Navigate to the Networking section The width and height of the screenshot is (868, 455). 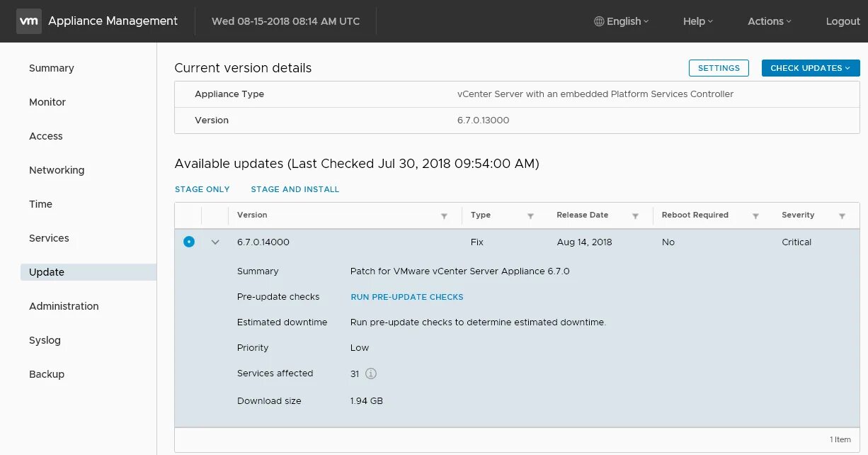[x=57, y=170]
